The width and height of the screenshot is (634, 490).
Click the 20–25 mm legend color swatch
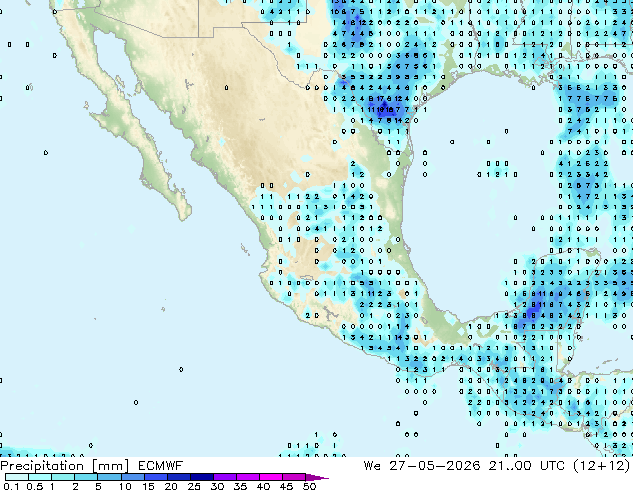click(x=178, y=477)
